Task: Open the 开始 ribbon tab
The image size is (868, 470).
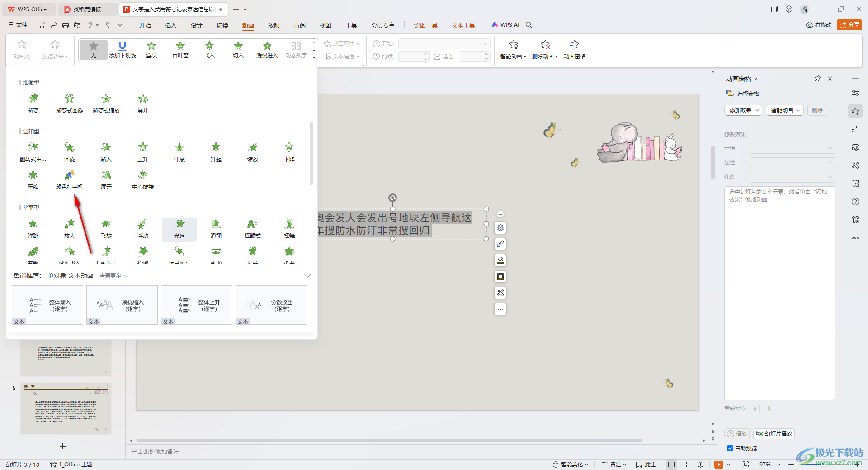Action: [145, 25]
